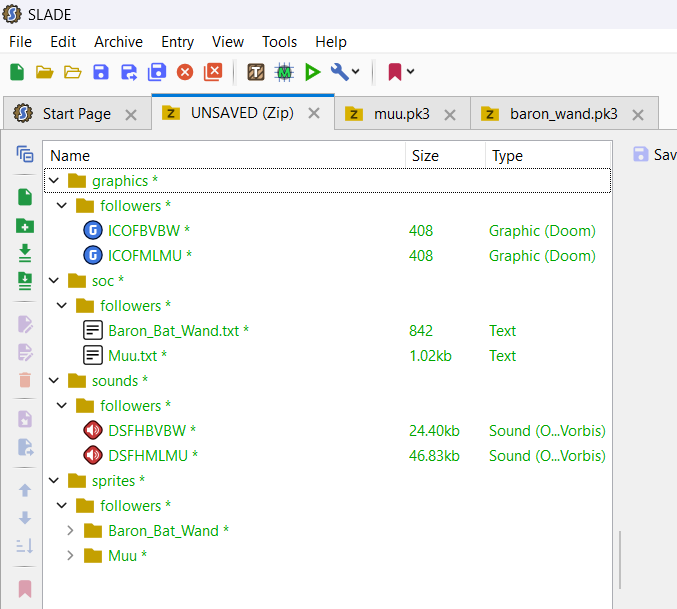Viewport: 677px width, 609px height.
Task: Sort by the Name column header
Action: [224, 155]
